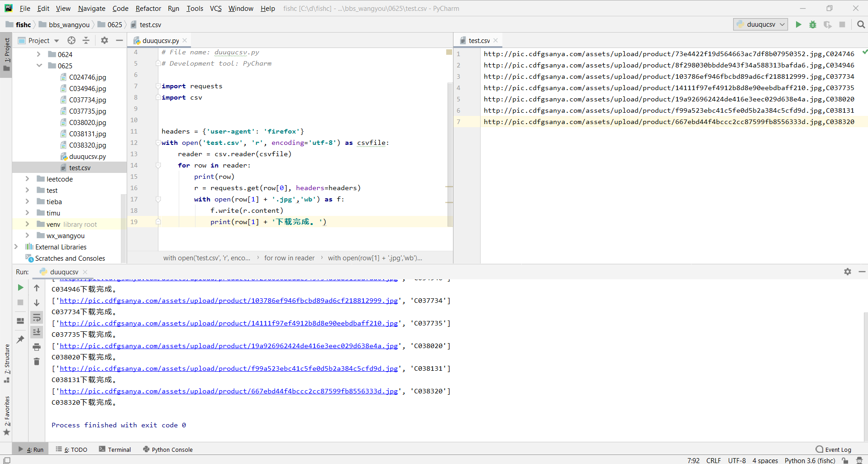The image size is (868, 464).
Task: Jump down the stack trace arrow
Action: point(37,302)
